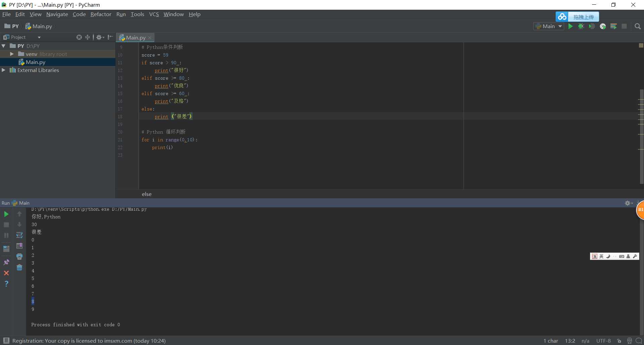Click the Concurrency Diagram run icon
This screenshot has width=644, height=345.
pyautogui.click(x=613, y=26)
